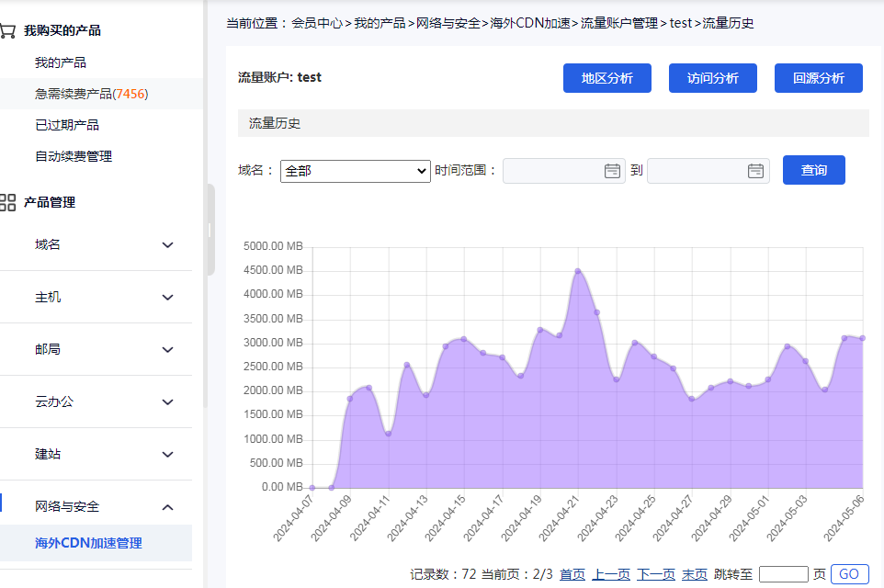Open the 域名 dropdown showing 全部

tap(355, 171)
